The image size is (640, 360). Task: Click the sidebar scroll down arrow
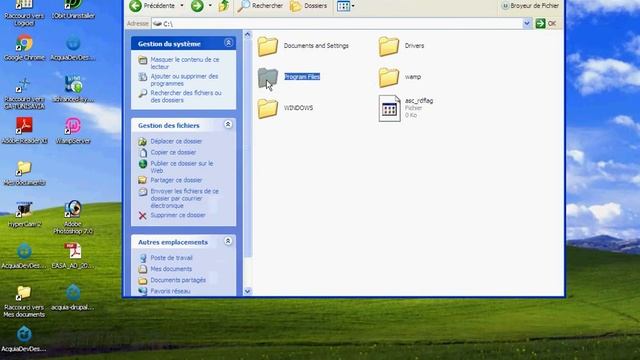[247, 291]
